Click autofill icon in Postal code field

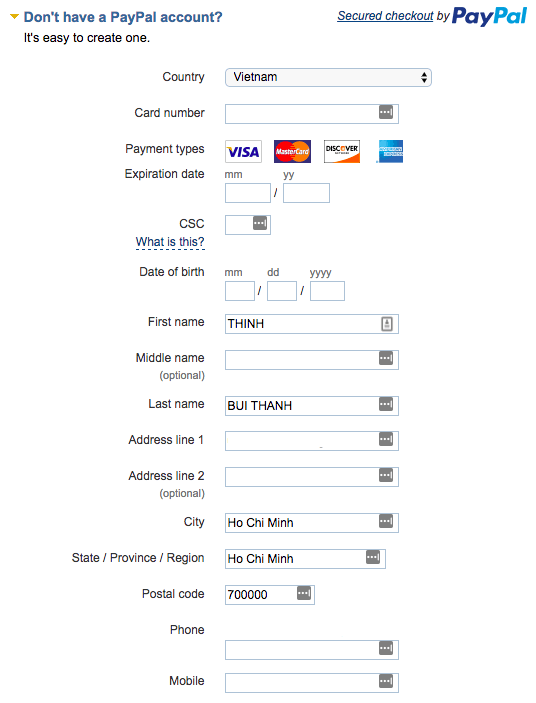[304, 594]
